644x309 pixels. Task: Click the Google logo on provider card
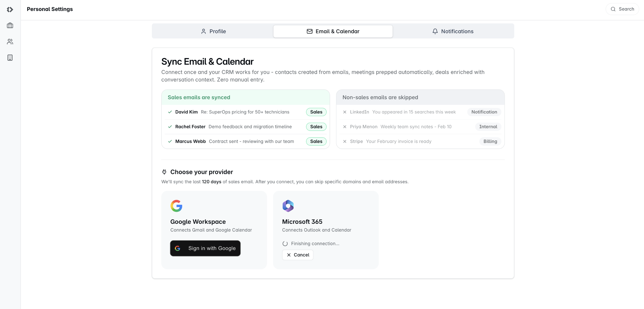click(x=176, y=206)
